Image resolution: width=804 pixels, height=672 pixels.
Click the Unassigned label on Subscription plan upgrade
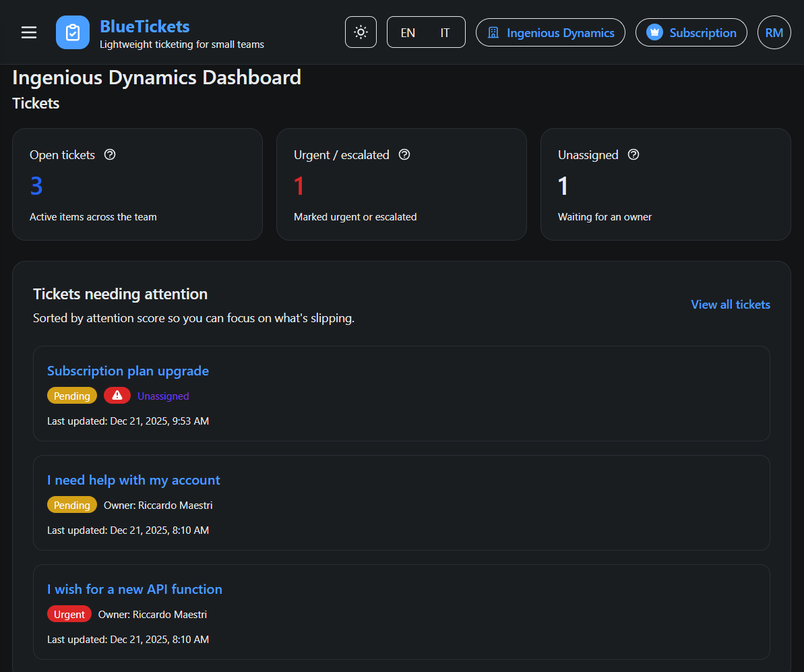tap(163, 396)
